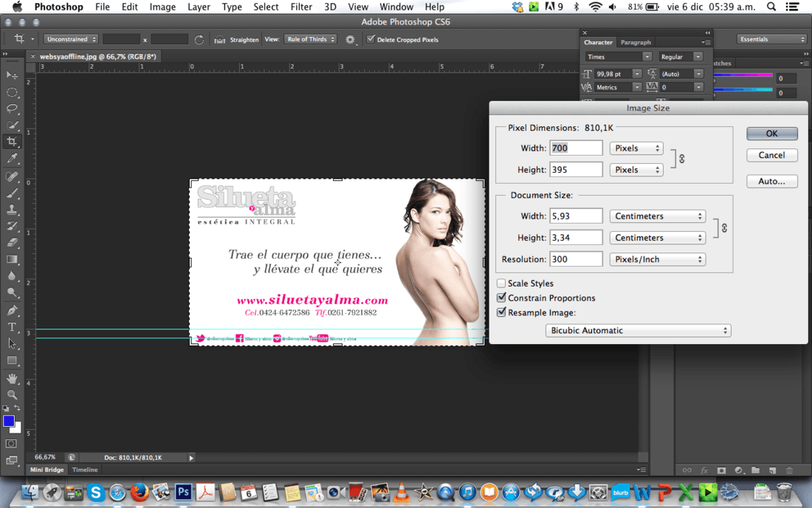Viewport: 812px width, 508px height.
Task: Click the white background color swatch
Action: coord(18,429)
